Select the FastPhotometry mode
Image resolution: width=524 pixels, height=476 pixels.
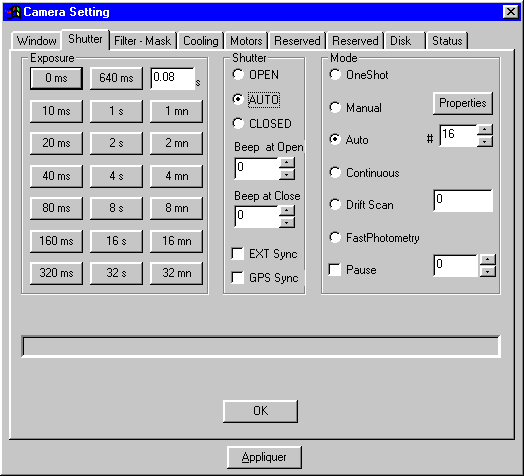(335, 238)
